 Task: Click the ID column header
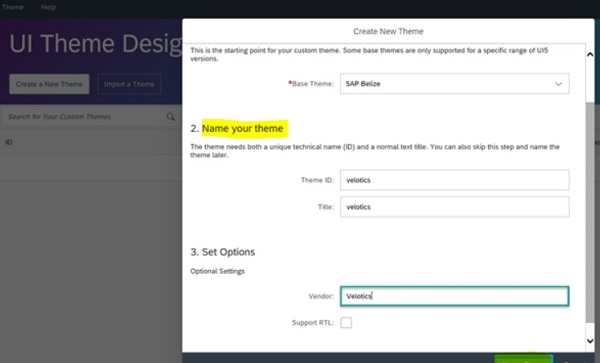pyautogui.click(x=9, y=142)
